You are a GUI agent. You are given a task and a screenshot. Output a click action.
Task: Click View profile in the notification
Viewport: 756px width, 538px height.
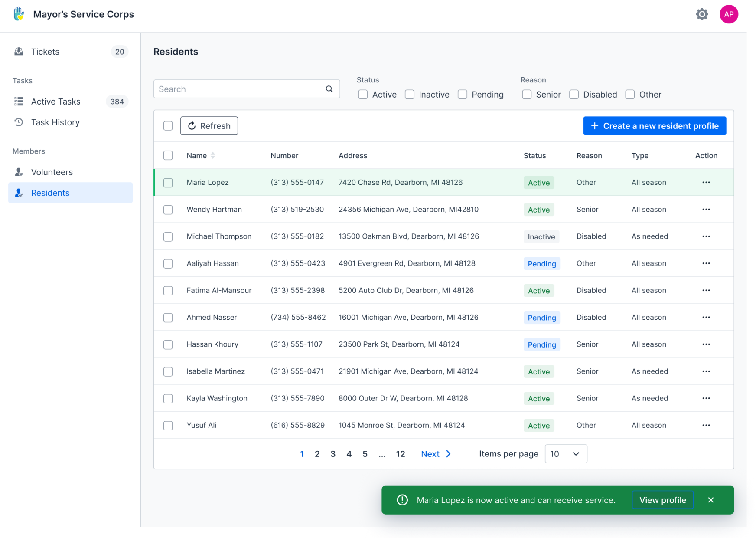(x=663, y=500)
